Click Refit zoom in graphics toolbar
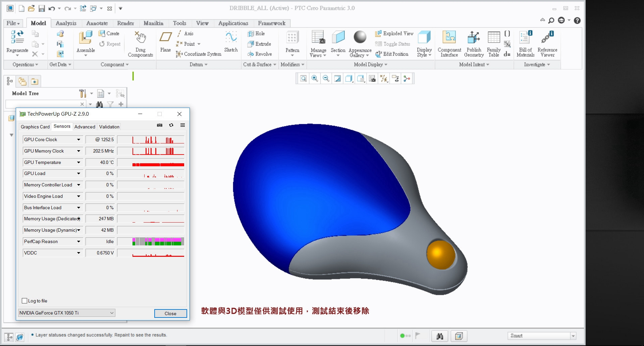Image resolution: width=644 pixels, height=346 pixels. coord(303,78)
